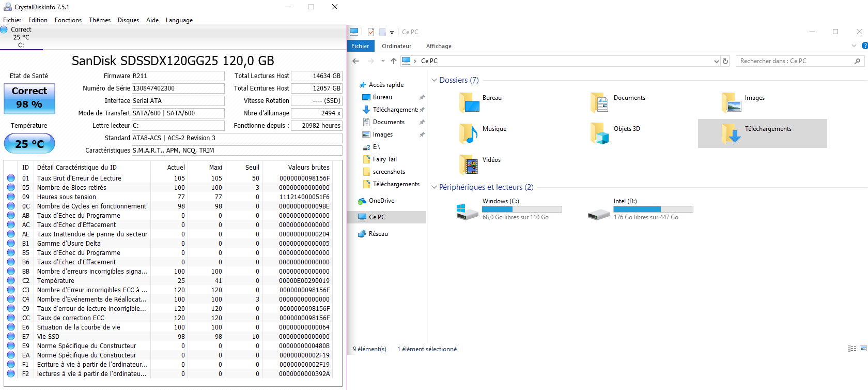
Task: Select screenshots folder in navigation pane
Action: 389,172
